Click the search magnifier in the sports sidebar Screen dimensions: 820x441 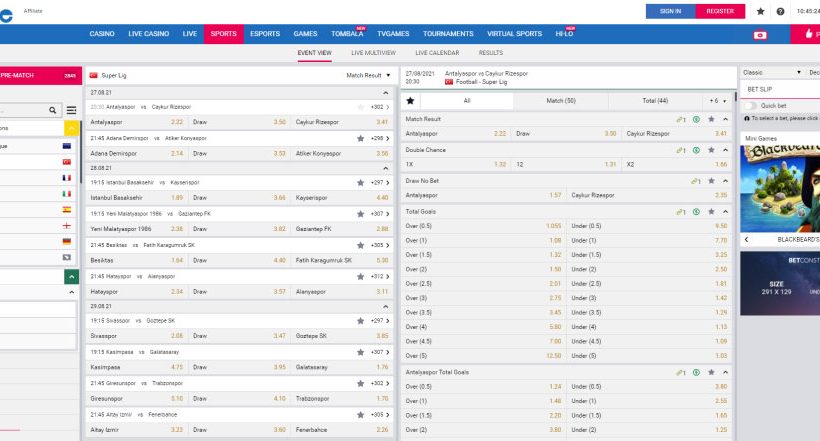[x=52, y=110]
